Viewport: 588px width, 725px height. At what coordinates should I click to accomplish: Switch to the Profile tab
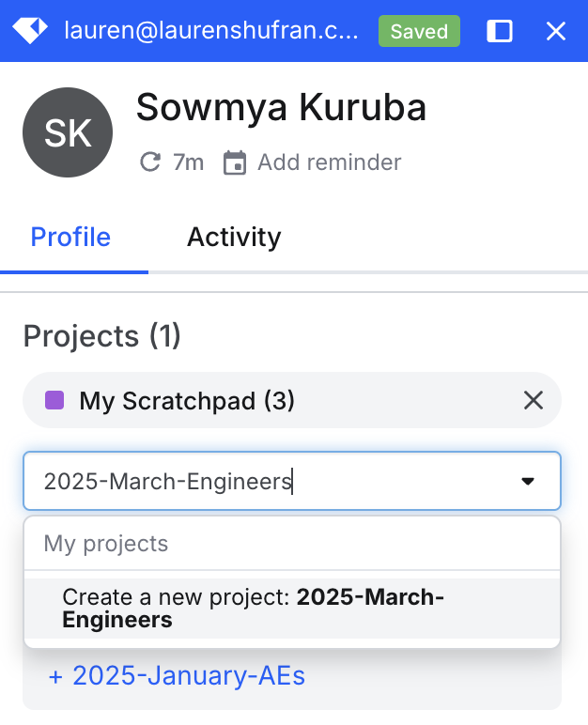coord(70,237)
